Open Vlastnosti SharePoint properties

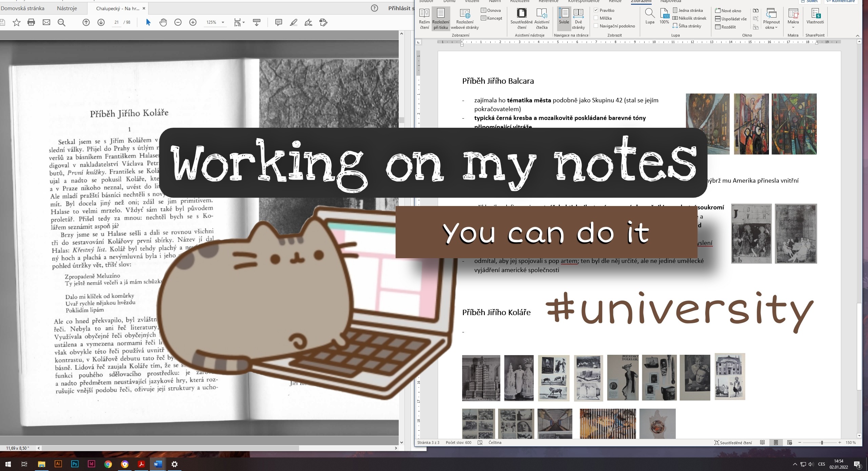[x=815, y=17]
